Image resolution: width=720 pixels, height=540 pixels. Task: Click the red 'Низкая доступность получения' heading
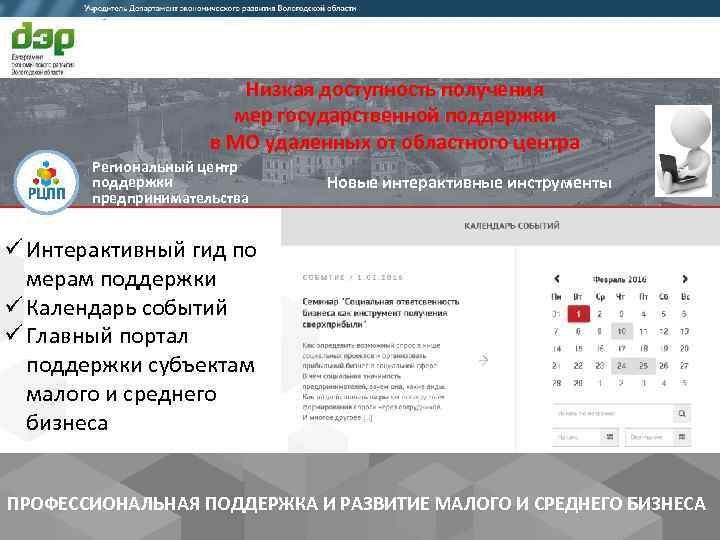pyautogui.click(x=395, y=89)
